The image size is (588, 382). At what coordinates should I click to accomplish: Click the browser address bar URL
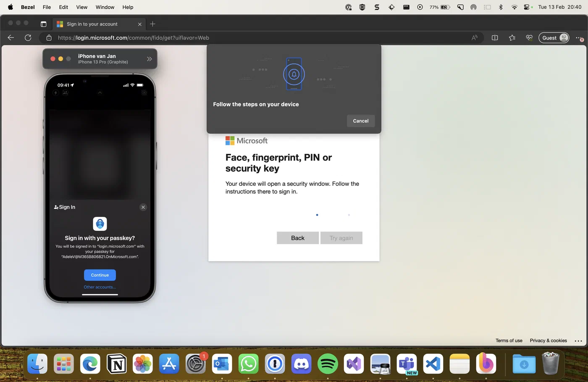134,38
